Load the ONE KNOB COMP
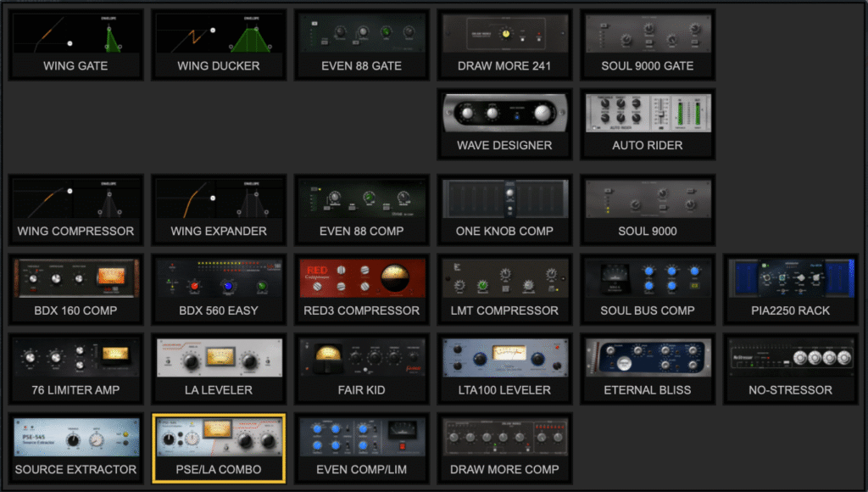 [504, 210]
